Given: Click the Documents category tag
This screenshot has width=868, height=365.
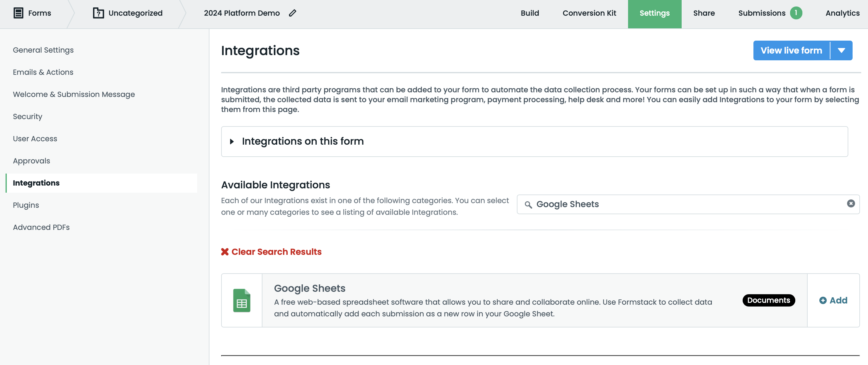Looking at the screenshot, I should click(x=769, y=300).
